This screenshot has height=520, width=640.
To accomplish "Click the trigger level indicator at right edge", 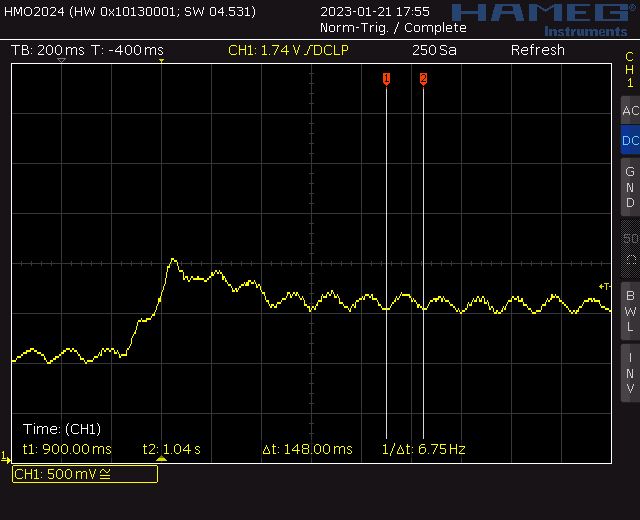I will click(604, 287).
